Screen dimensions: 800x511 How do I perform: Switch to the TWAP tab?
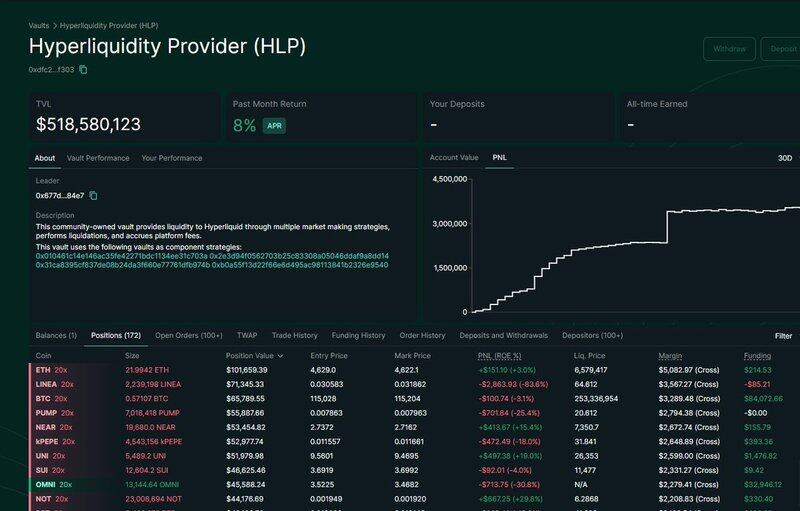click(247, 336)
